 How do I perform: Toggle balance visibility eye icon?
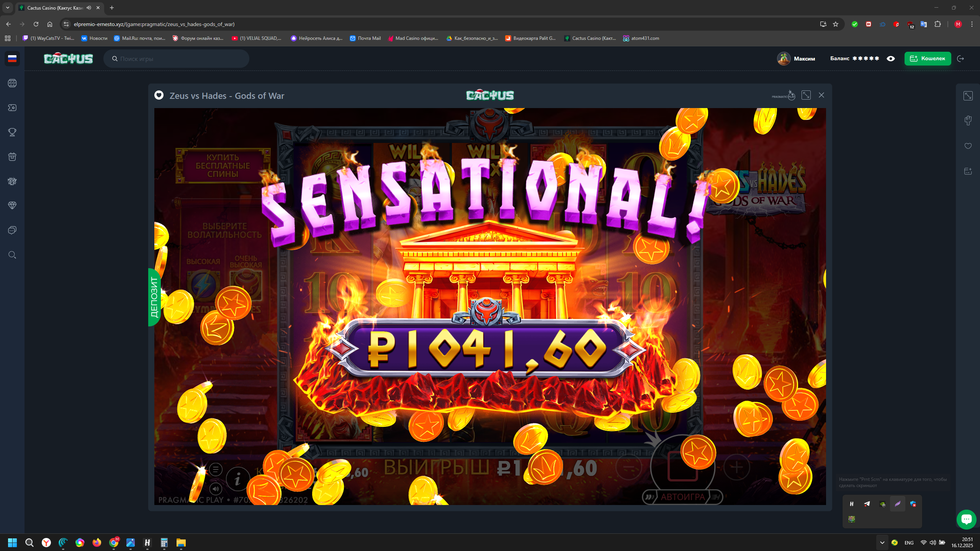pyautogui.click(x=890, y=59)
